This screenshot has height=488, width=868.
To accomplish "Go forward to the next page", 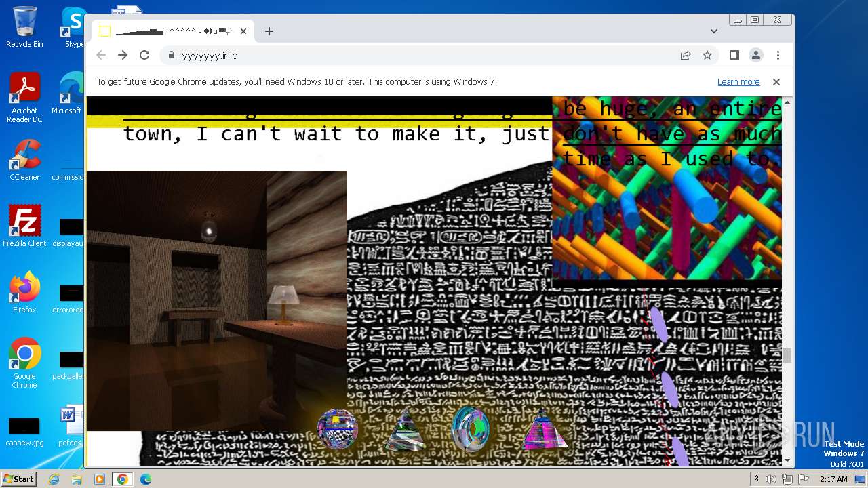I will (123, 55).
